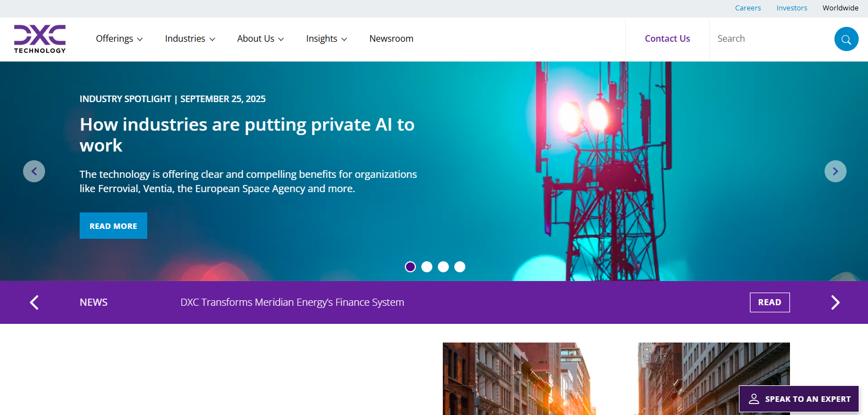Go to previous hero slide

coord(34,171)
